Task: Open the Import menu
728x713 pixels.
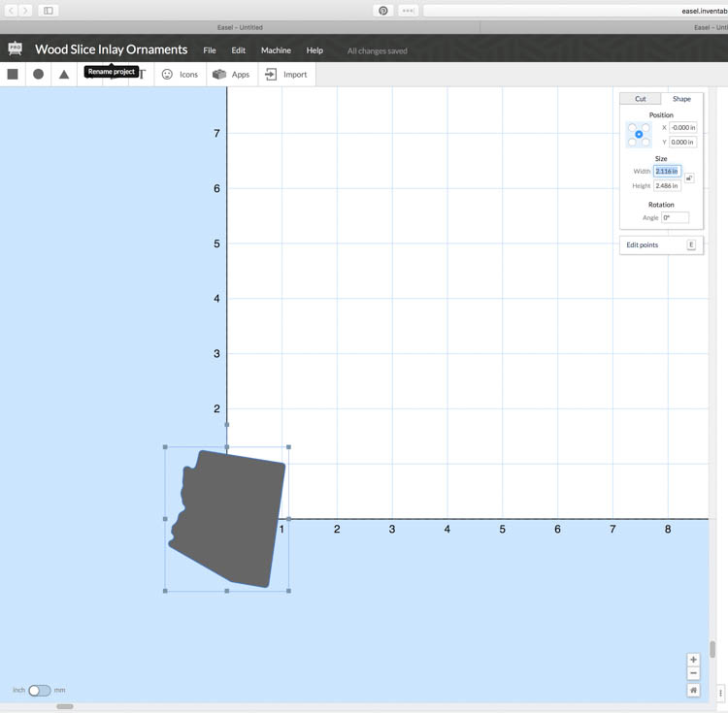Action: tap(286, 75)
